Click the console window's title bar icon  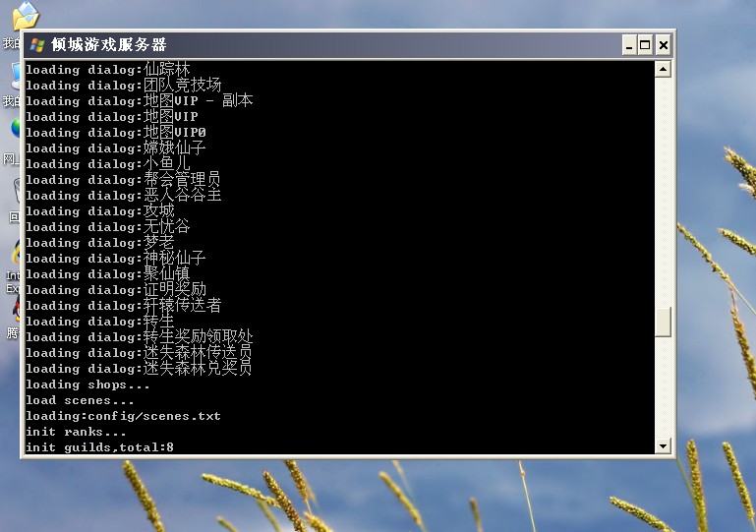point(37,45)
